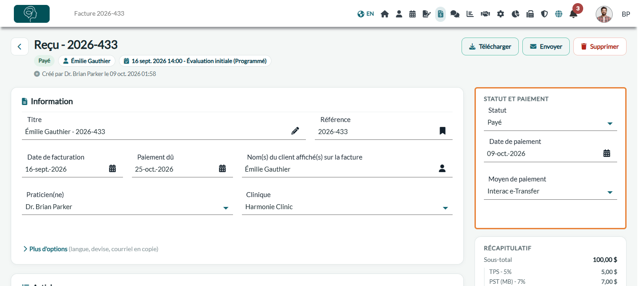Go back using the chevron arrow button

pyautogui.click(x=20, y=46)
